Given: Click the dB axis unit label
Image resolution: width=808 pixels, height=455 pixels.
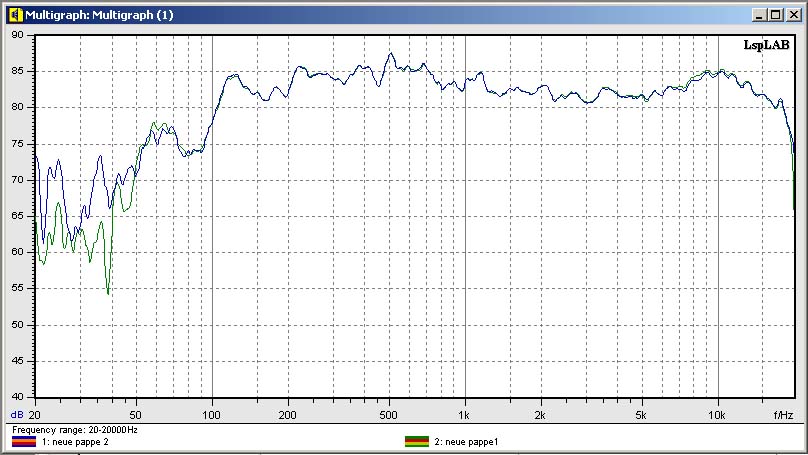Looking at the screenshot, I should [16, 415].
